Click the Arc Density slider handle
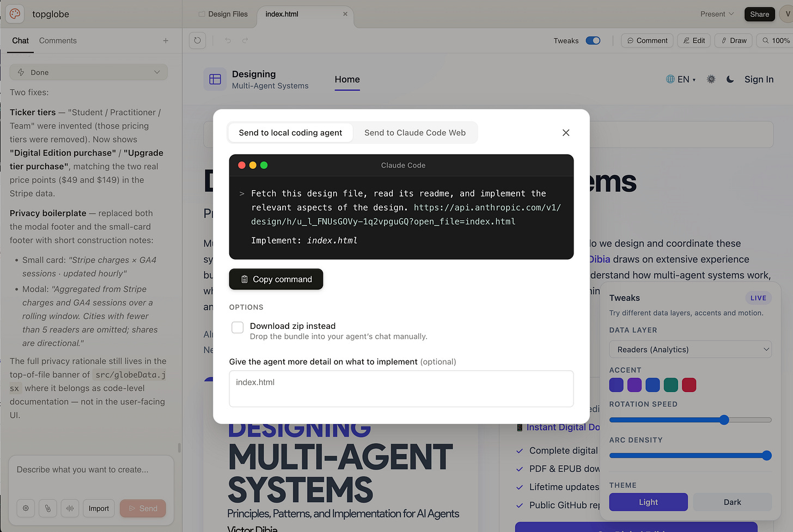 pyautogui.click(x=767, y=456)
